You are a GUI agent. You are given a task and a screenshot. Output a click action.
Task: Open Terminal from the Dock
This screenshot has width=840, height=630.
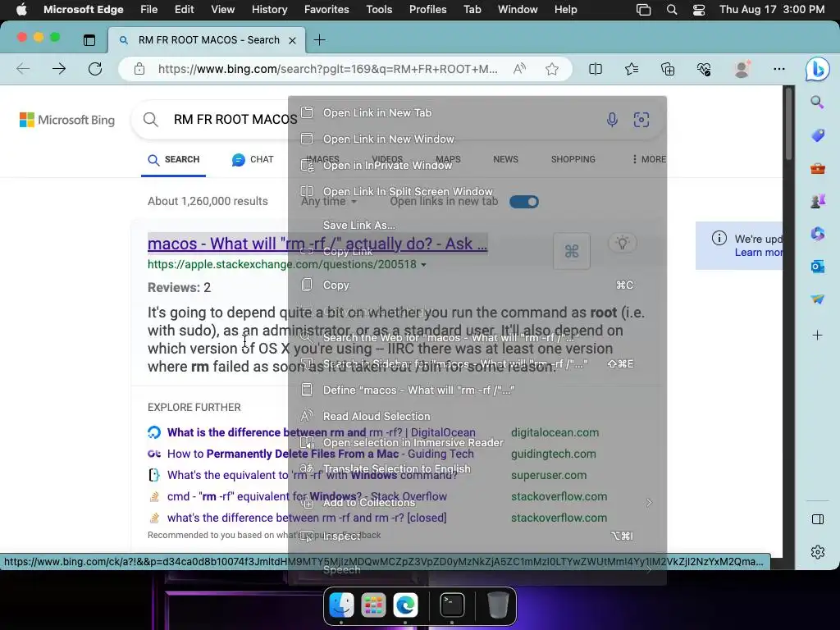452,605
